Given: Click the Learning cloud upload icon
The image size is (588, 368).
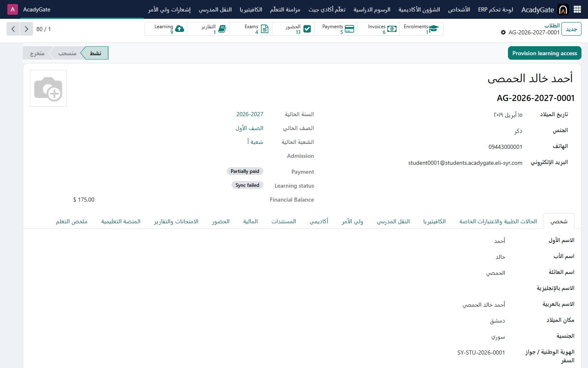Looking at the screenshot, I should tap(179, 29).
